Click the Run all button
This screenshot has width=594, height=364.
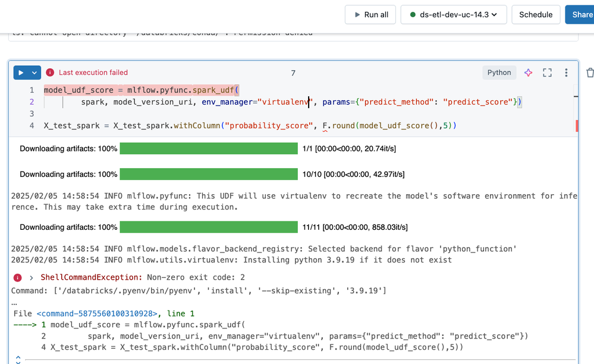[x=370, y=15]
